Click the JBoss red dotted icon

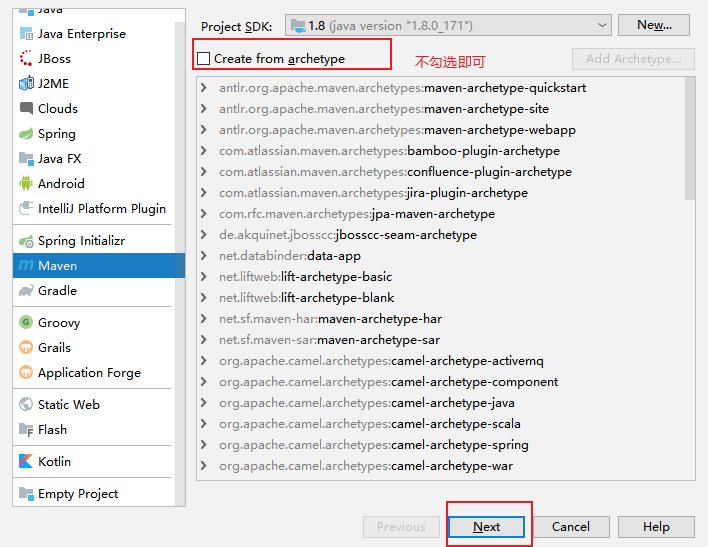pos(26,59)
